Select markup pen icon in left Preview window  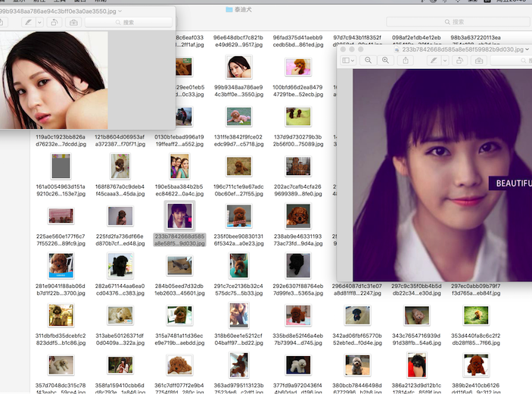(x=29, y=23)
